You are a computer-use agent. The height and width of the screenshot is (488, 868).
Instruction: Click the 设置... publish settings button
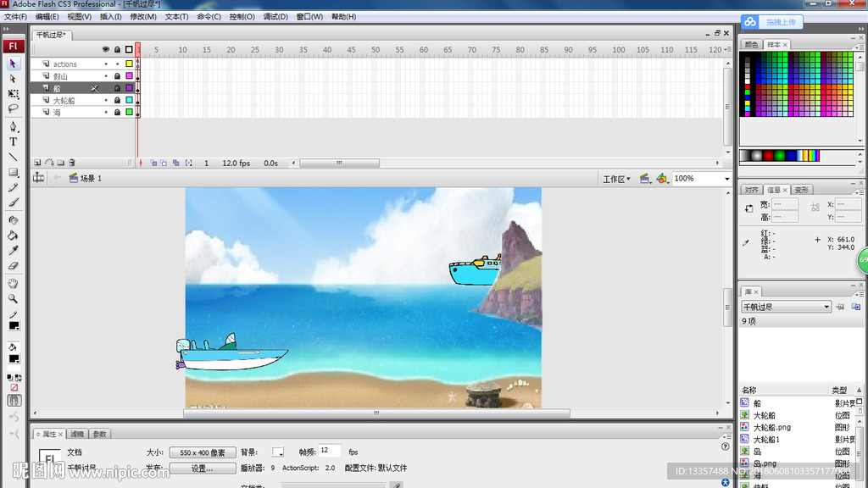[x=203, y=468]
